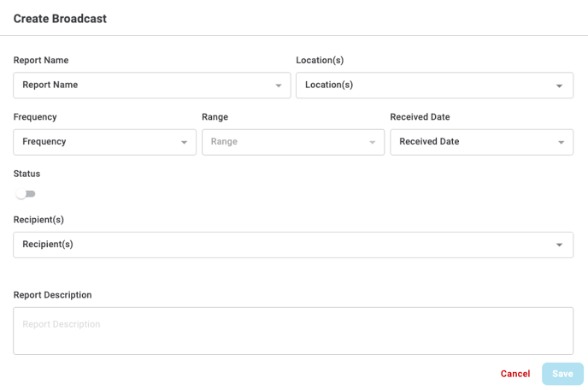
Task: Click the Recipient(s) dropdown arrow icon
Action: click(560, 245)
